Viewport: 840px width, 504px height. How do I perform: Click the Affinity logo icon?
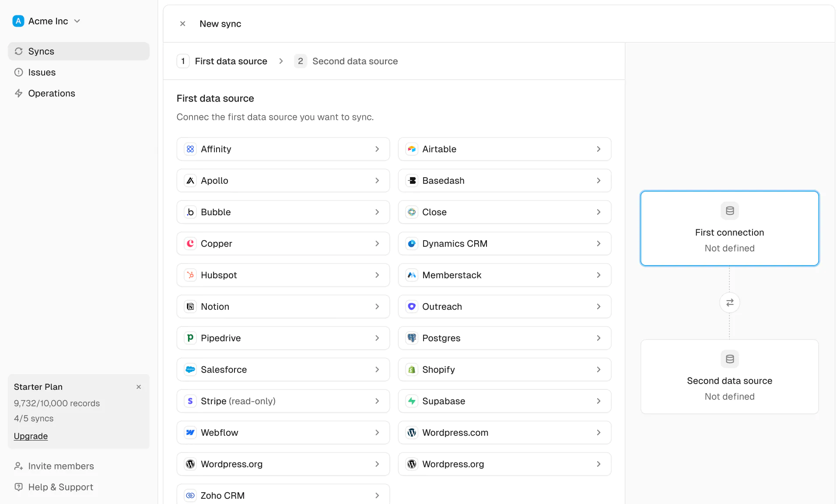click(190, 149)
